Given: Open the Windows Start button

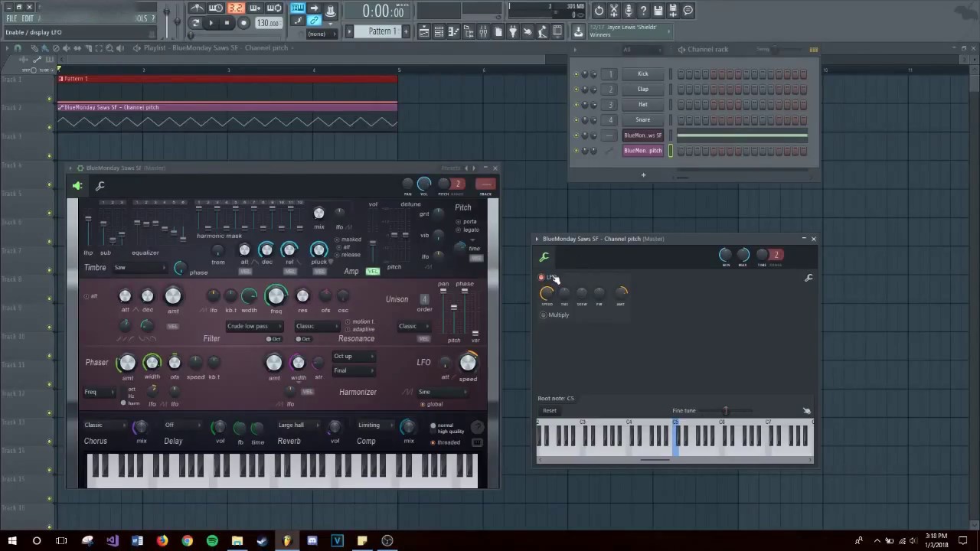Looking at the screenshot, I should pos(11,540).
